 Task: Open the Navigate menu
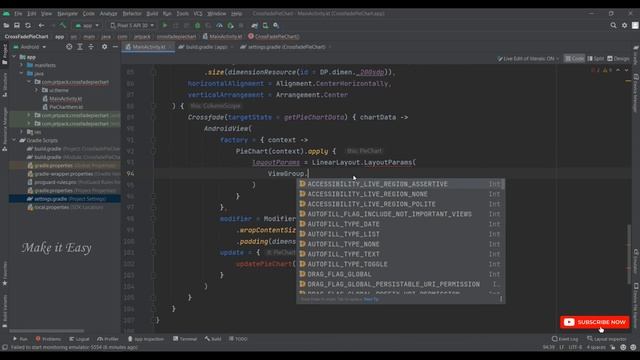pos(67,13)
